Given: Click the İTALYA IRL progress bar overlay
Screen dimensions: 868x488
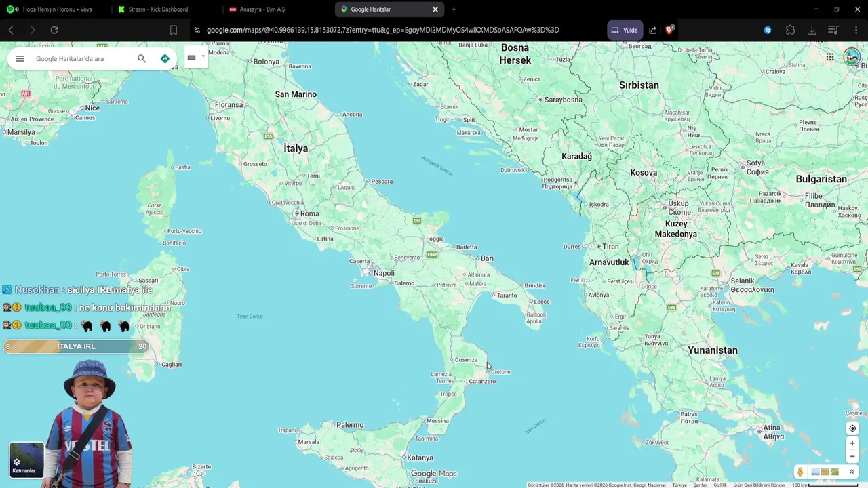Looking at the screenshot, I should click(x=76, y=346).
